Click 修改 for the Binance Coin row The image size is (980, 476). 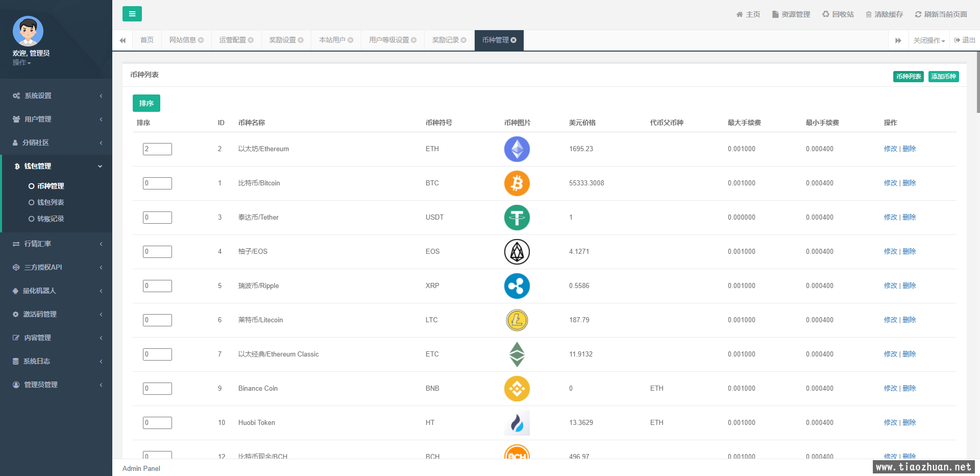click(890, 388)
